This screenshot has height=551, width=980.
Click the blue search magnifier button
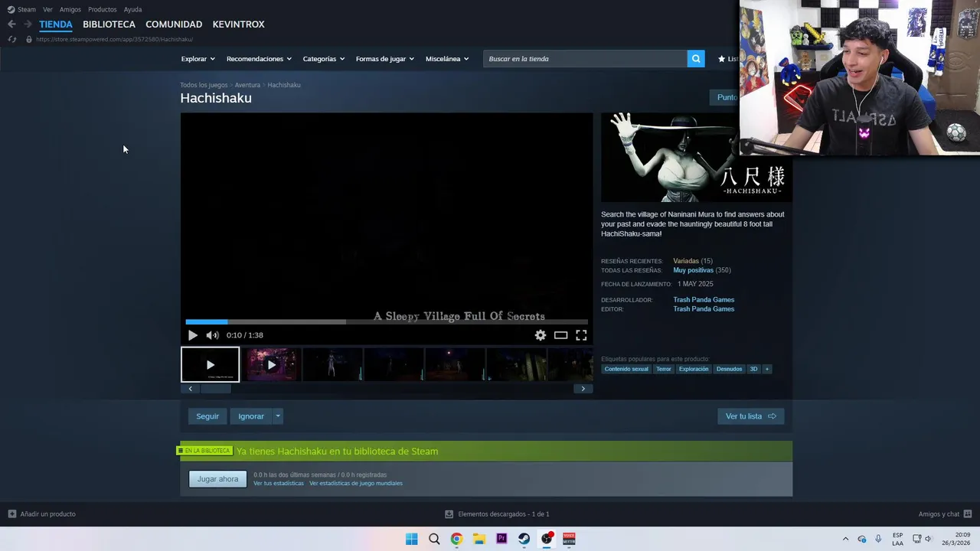(x=696, y=59)
